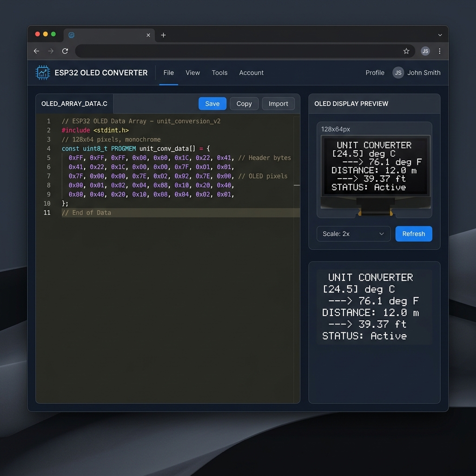476x476 pixels.
Task: Click 'unit_conv_data[]' in line 4
Action: pos(167,149)
